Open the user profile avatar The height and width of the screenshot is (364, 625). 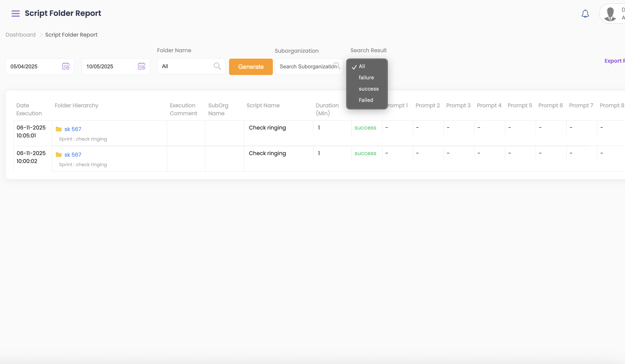coord(610,14)
